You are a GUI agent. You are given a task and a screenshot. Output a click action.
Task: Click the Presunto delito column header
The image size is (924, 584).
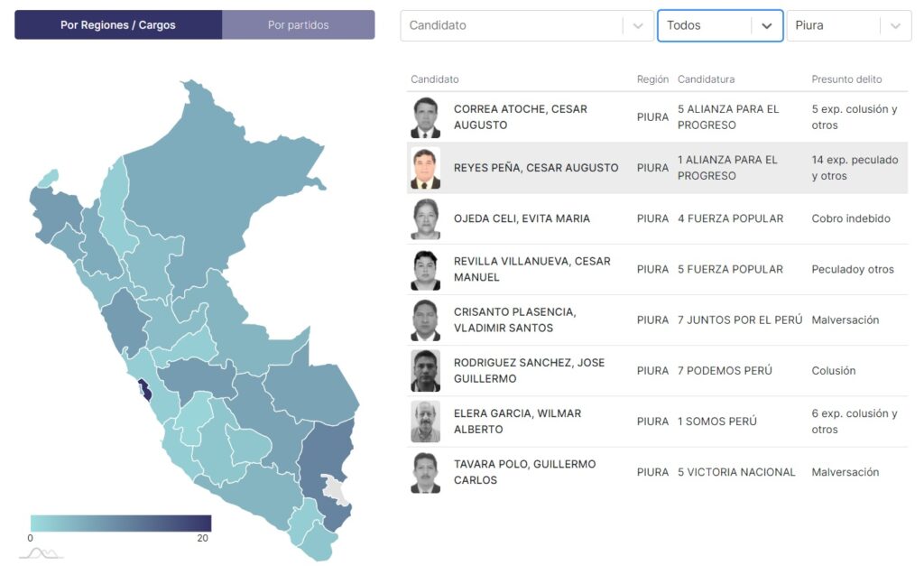[x=846, y=79]
